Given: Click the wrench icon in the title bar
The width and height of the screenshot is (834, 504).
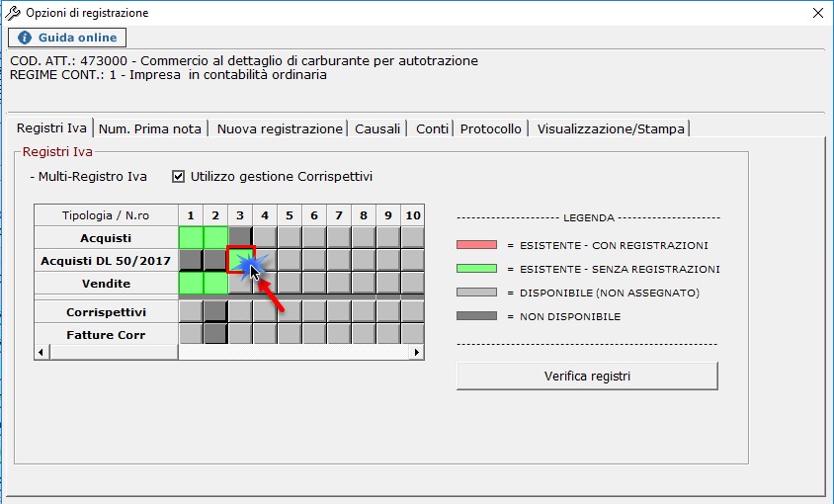Looking at the screenshot, I should (13, 13).
